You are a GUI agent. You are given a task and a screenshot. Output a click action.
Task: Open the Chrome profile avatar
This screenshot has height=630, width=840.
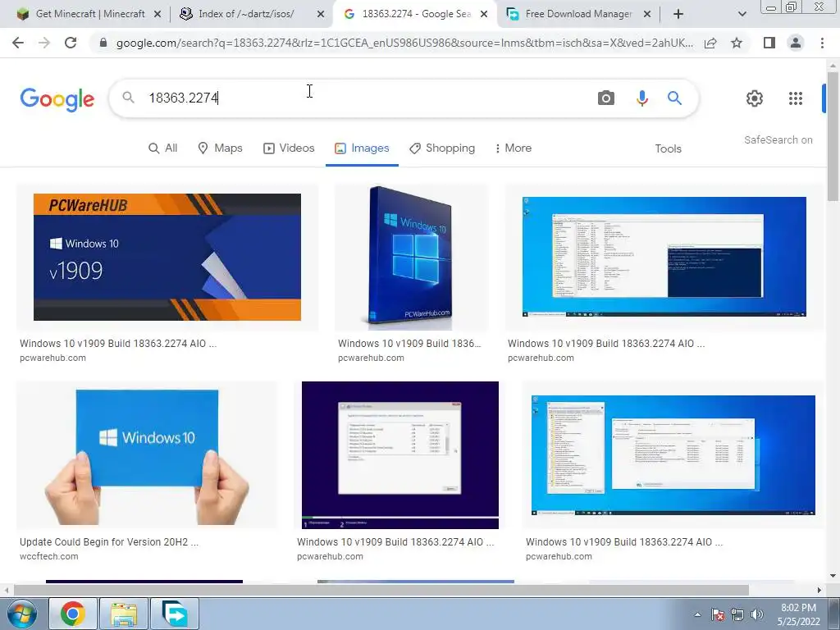(796, 43)
